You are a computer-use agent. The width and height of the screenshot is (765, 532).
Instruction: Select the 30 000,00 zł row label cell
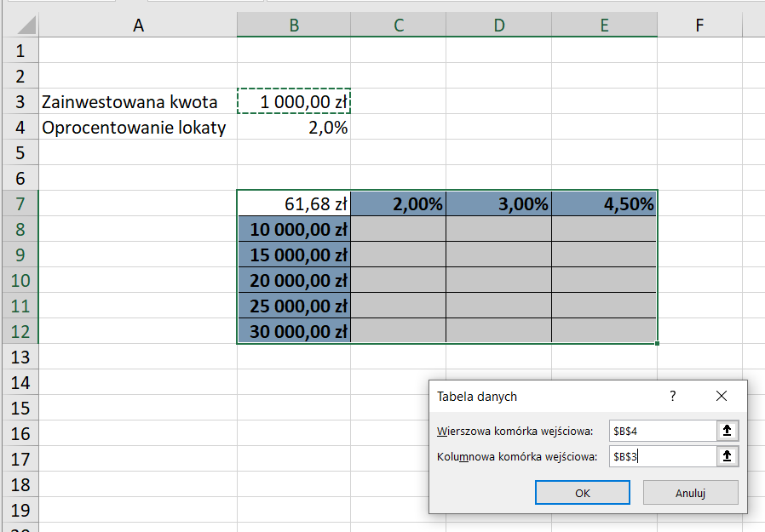(x=293, y=331)
